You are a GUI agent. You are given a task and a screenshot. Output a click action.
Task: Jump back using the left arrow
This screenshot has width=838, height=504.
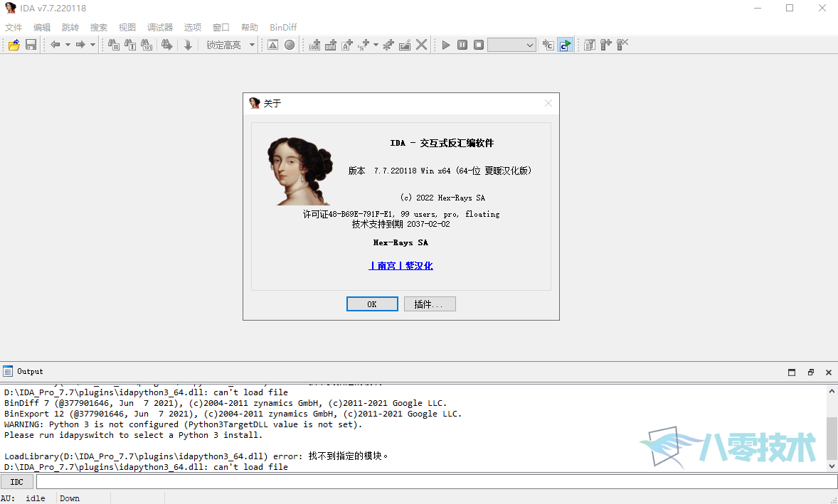pyautogui.click(x=55, y=45)
